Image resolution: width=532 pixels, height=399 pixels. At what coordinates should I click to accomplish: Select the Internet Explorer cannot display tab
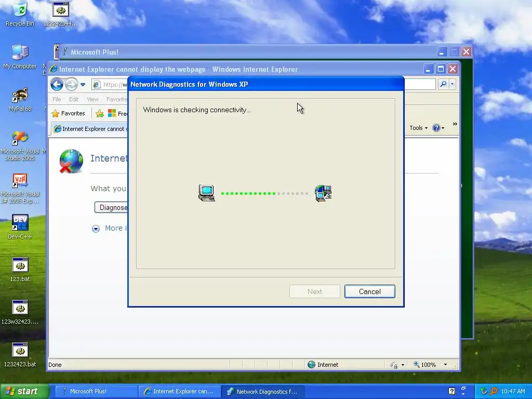[90, 129]
